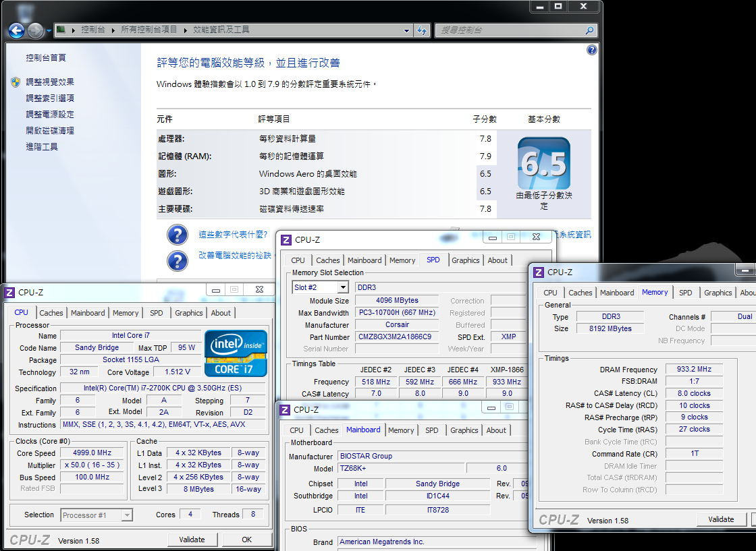This screenshot has width=756, height=551.
Task: Open the Processor #1 selection dropdown
Action: click(127, 515)
